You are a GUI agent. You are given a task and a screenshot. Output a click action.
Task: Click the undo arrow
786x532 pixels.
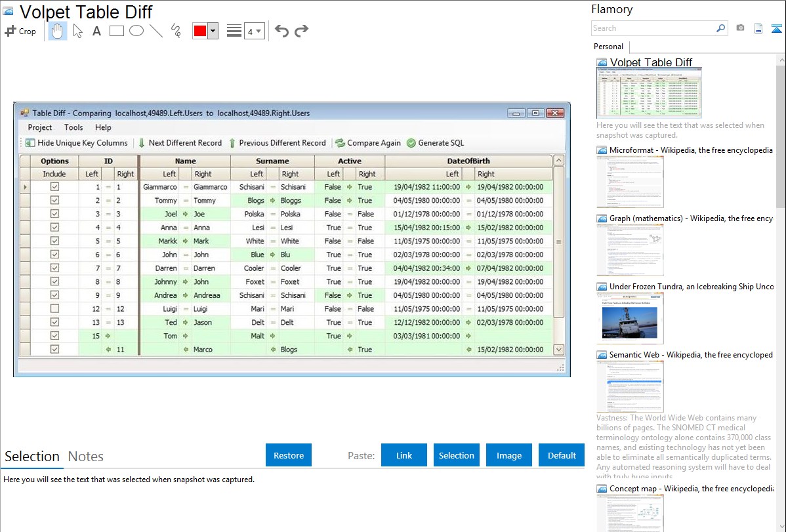281,31
